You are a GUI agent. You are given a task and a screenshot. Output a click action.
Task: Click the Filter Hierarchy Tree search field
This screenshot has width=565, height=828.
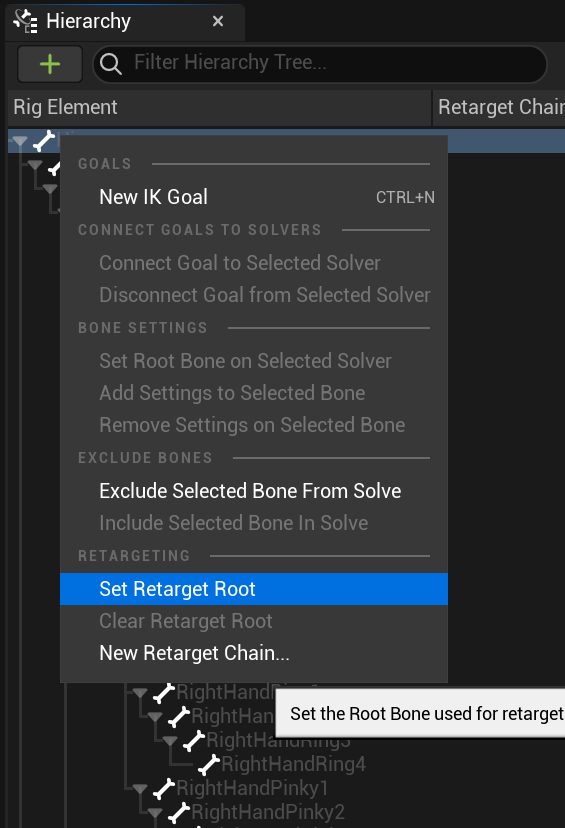(x=320, y=64)
